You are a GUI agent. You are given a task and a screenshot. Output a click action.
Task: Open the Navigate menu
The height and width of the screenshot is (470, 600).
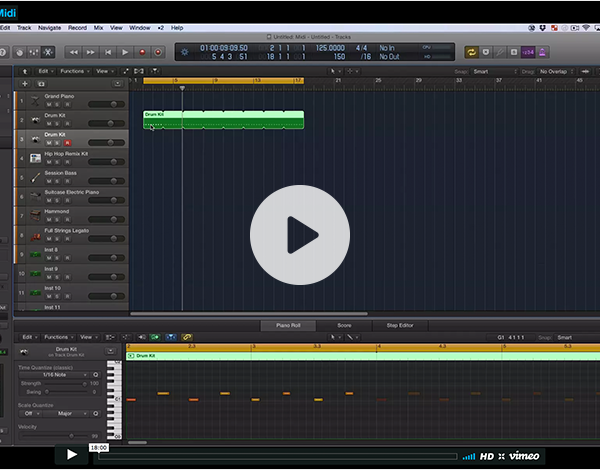click(x=50, y=27)
